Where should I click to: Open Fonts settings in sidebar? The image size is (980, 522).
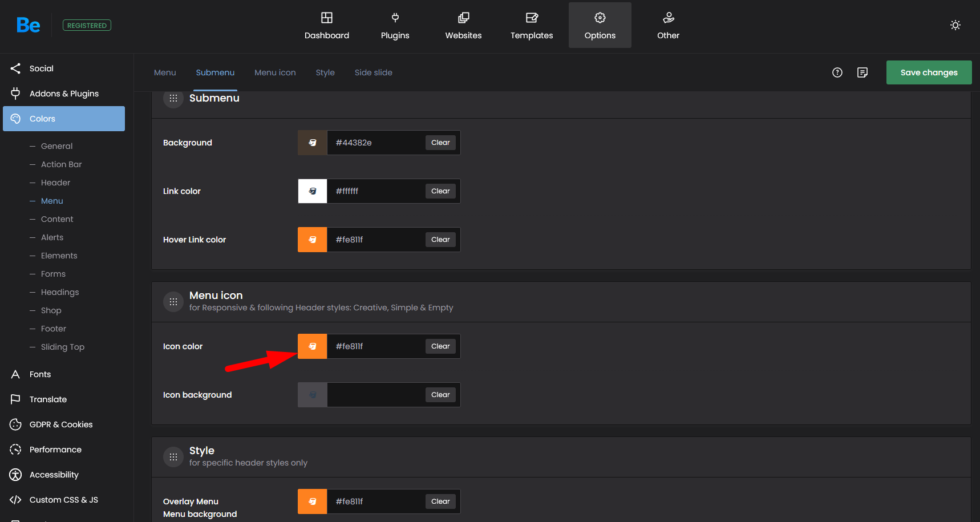click(64, 374)
